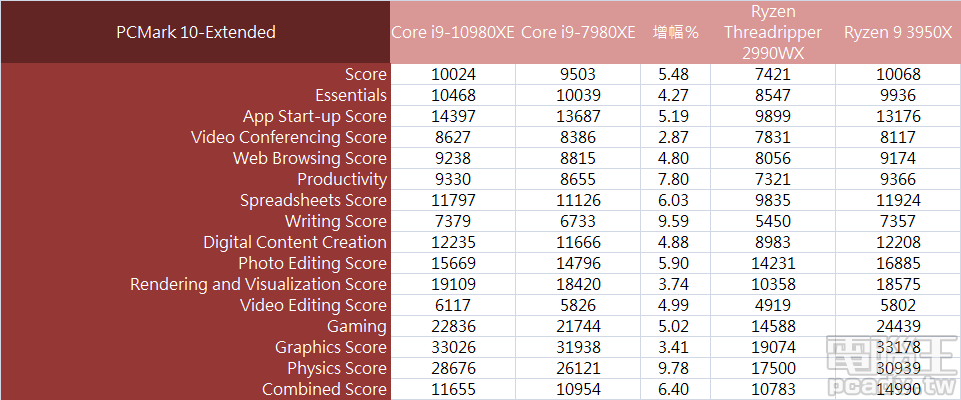Click cell value 11797
Viewport: 961px width, 400px height.
tap(453, 200)
